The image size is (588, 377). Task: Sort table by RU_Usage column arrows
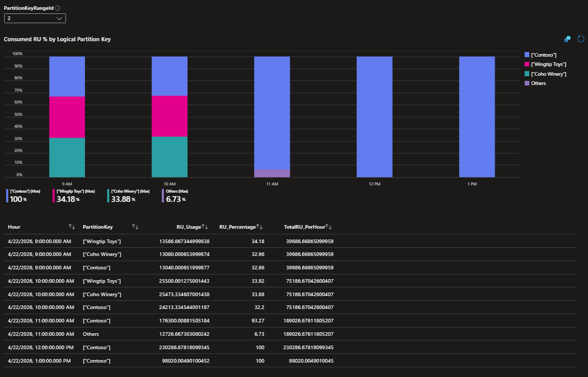(205, 227)
